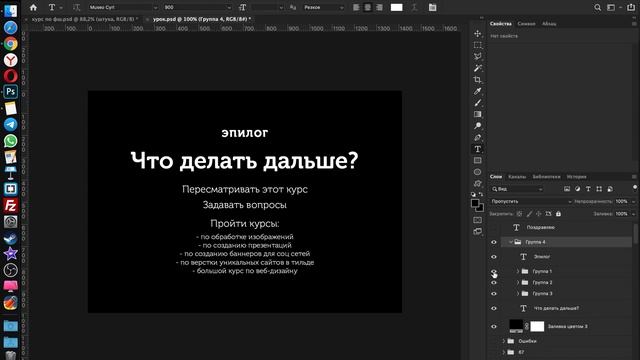Viewport: 640px width, 360px height.
Task: Click the layer mask thumbnail of Заливка цветом 3
Action: tap(537, 326)
